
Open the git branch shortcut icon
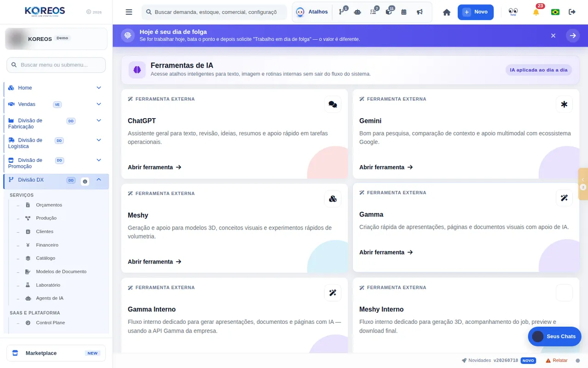[x=342, y=12]
